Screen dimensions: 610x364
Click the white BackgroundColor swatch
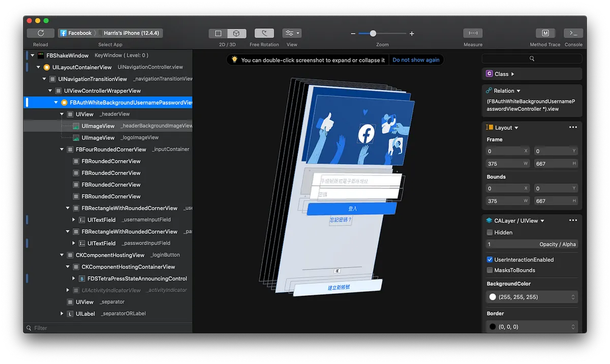(492, 297)
